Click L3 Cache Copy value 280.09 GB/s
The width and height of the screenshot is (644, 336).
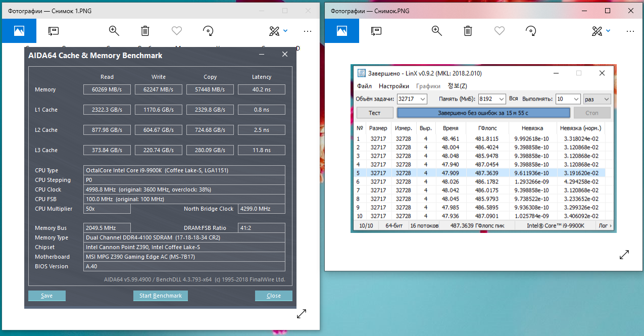(210, 150)
